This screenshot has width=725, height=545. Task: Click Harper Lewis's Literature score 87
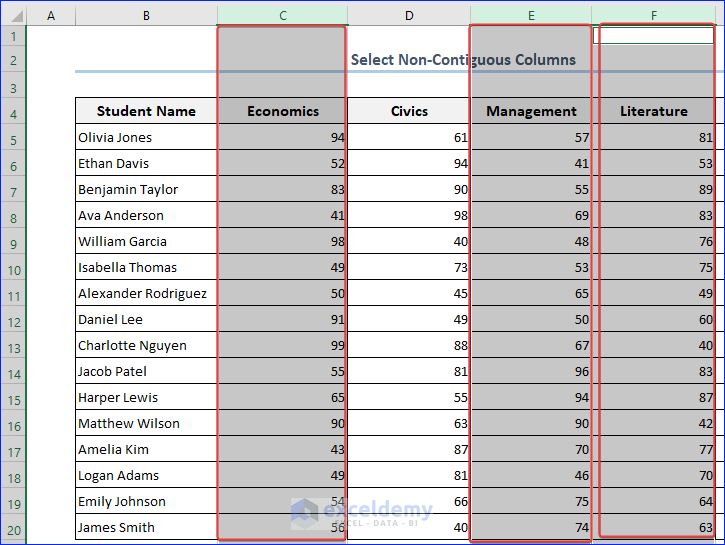[653, 397]
